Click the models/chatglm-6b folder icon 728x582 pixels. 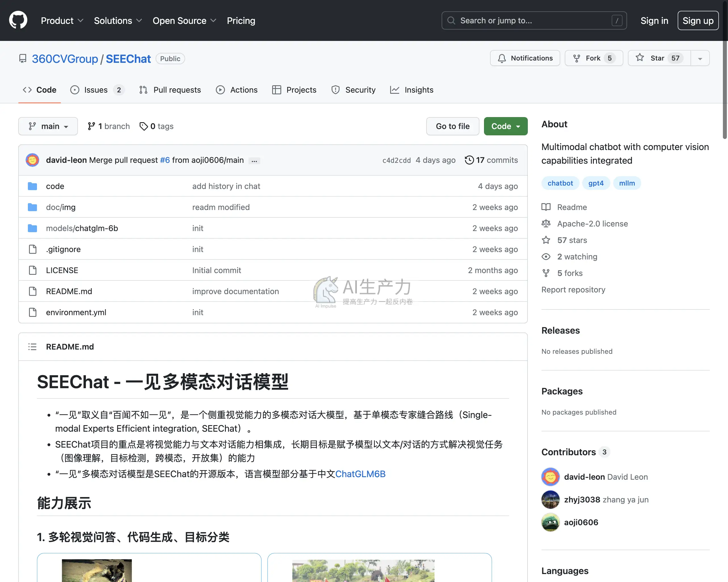tap(32, 228)
